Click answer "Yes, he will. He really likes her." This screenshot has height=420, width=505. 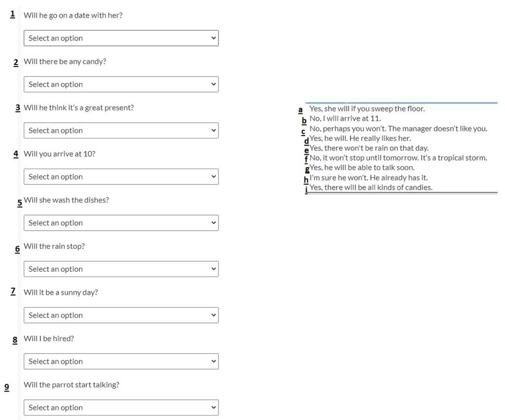(x=360, y=139)
